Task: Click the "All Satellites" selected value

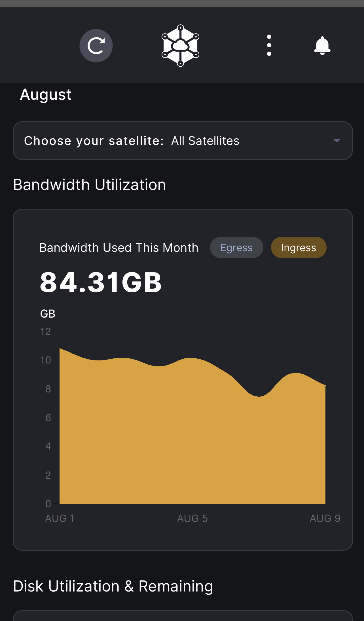Action: pos(205,141)
